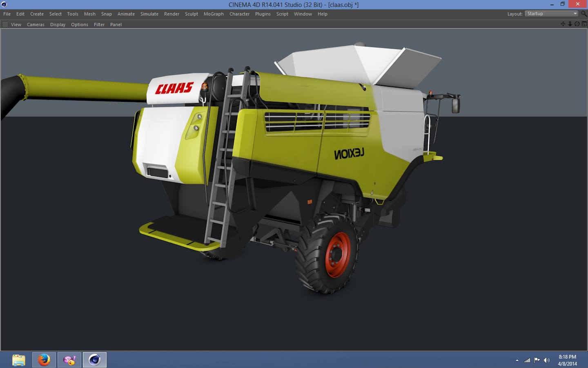Viewport: 588px width, 368px height.
Task: Click the Cinema 4D logo in title bar
Action: 4,4
